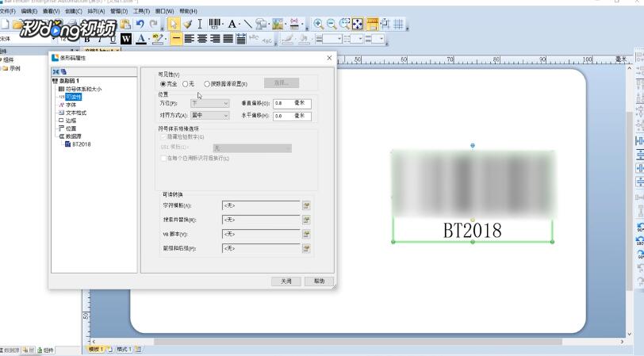Open the 编辑 menu

pos(29,11)
